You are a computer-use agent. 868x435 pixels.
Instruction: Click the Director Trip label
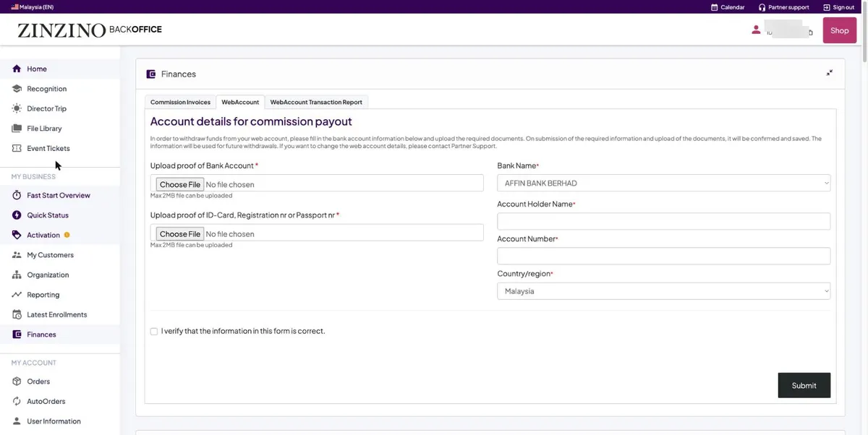coord(47,108)
